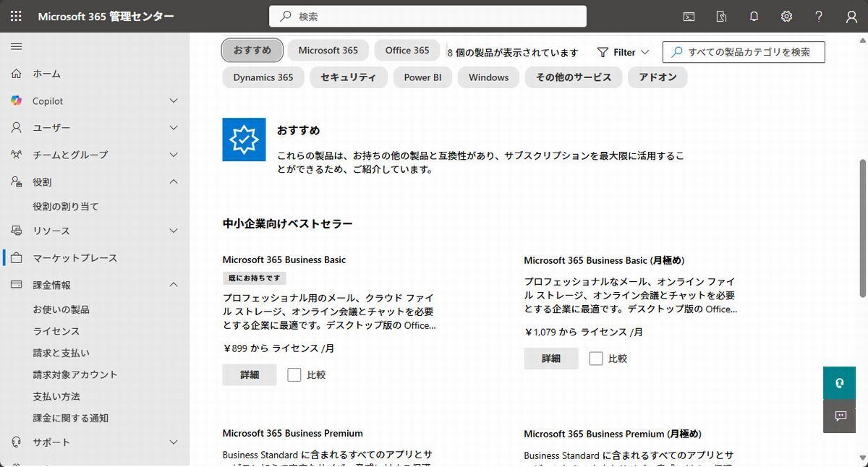This screenshot has width=868, height=467.
Task: Open 請求対象アカウント in sidebar
Action: pyautogui.click(x=75, y=374)
